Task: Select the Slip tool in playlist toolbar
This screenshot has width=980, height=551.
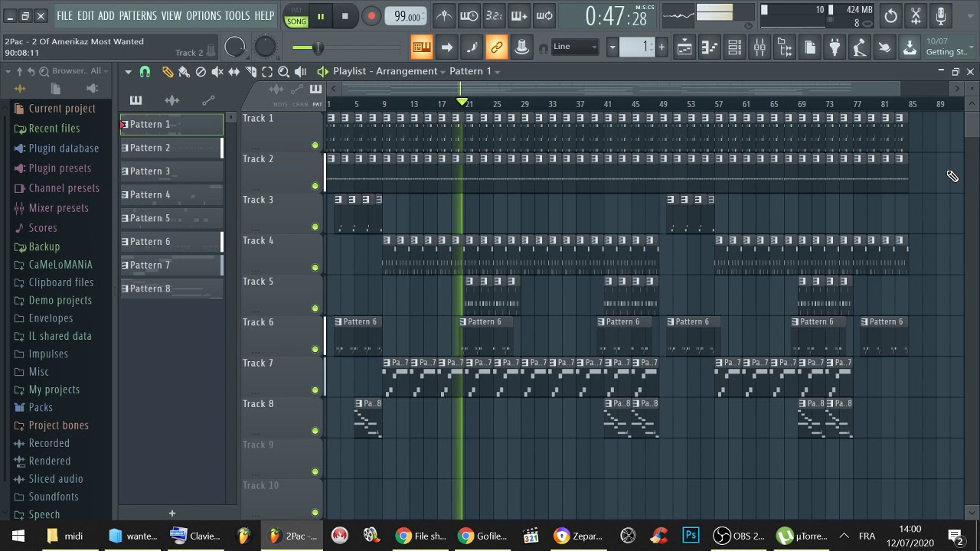Action: tap(234, 72)
